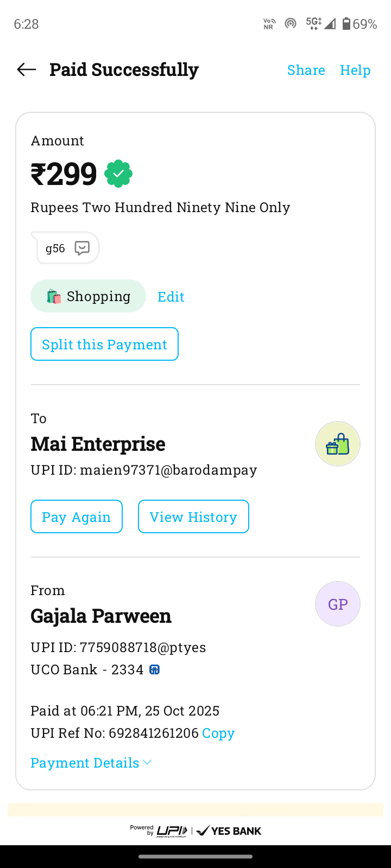The image size is (391, 868).
Task: Open the Help option
Action: coord(355,70)
